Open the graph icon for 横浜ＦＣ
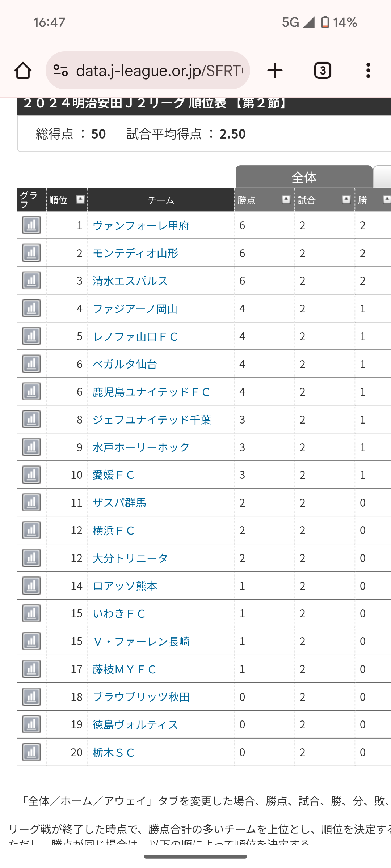The image size is (391, 868). (31, 530)
